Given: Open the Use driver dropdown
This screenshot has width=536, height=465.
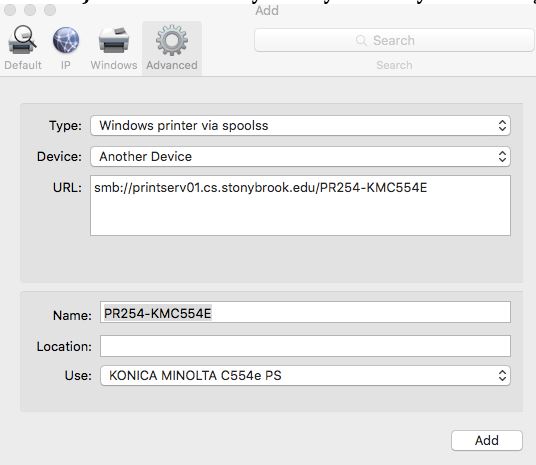Looking at the screenshot, I should coord(305,375).
